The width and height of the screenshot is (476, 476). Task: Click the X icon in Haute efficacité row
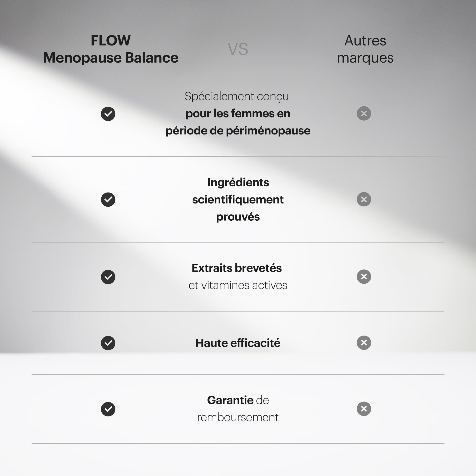(x=364, y=343)
